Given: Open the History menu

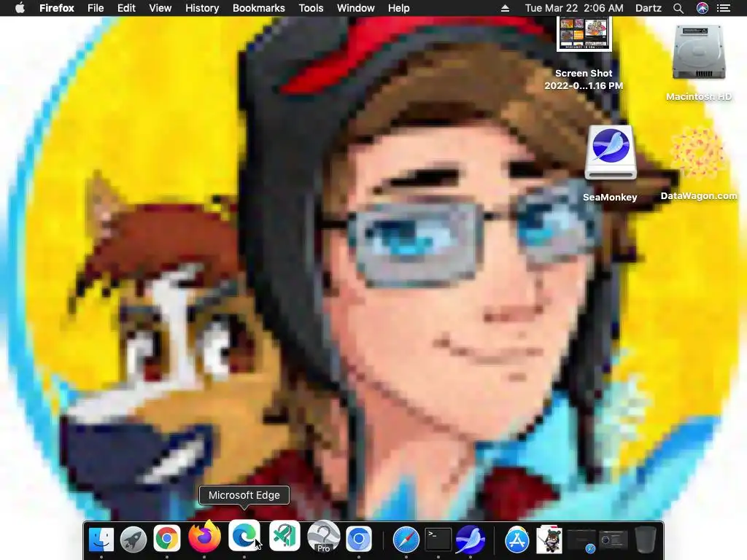Looking at the screenshot, I should 202,8.
